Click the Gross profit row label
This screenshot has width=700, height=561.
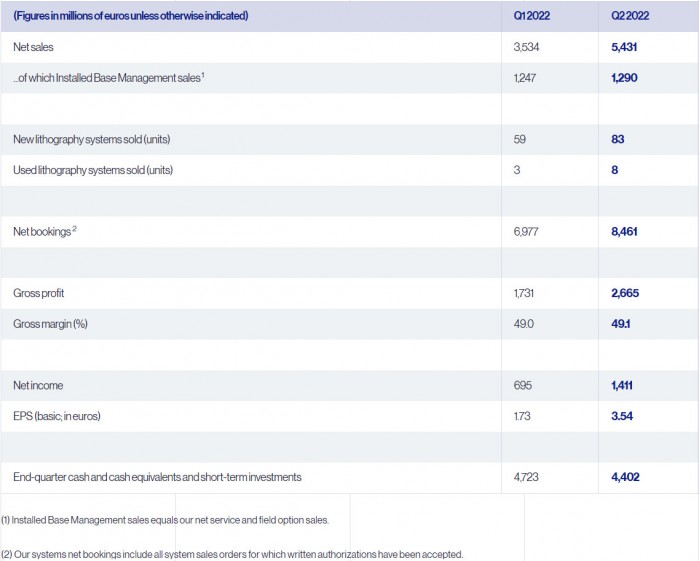tap(39, 293)
